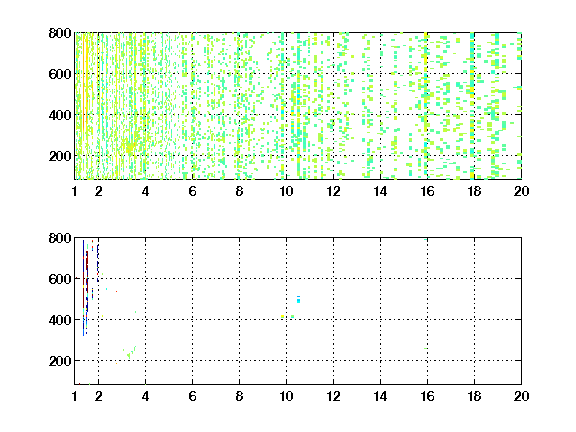Click x-axis label 1 of lower plot
Image resolution: width=576 pixels, height=432 pixels.
75,396
